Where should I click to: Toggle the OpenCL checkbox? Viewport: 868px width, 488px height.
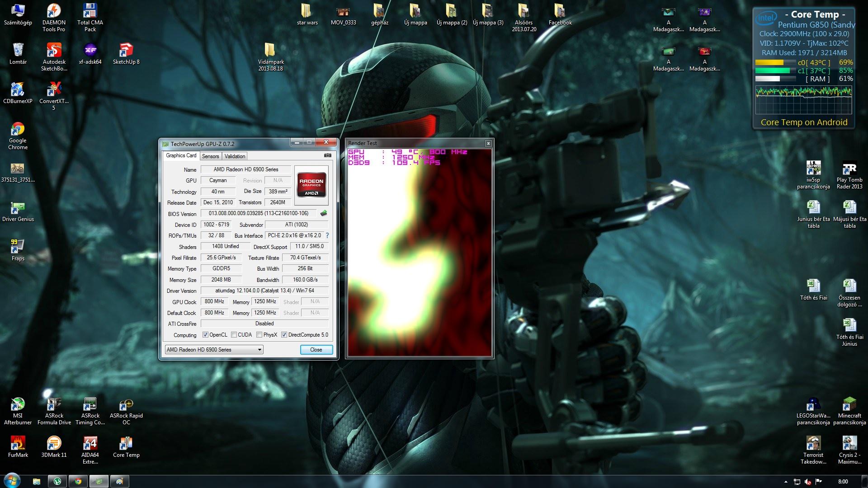205,335
